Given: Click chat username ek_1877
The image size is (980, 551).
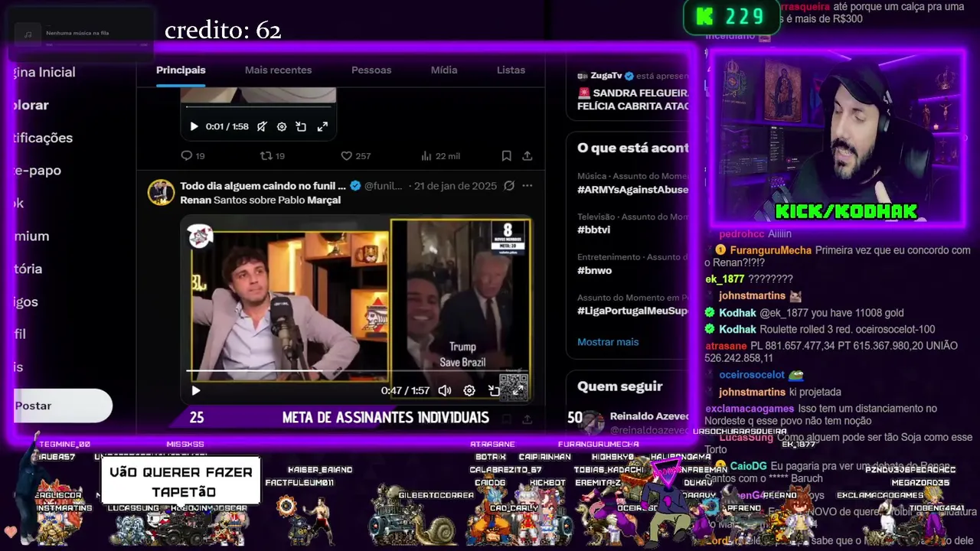Looking at the screenshot, I should coord(725,279).
